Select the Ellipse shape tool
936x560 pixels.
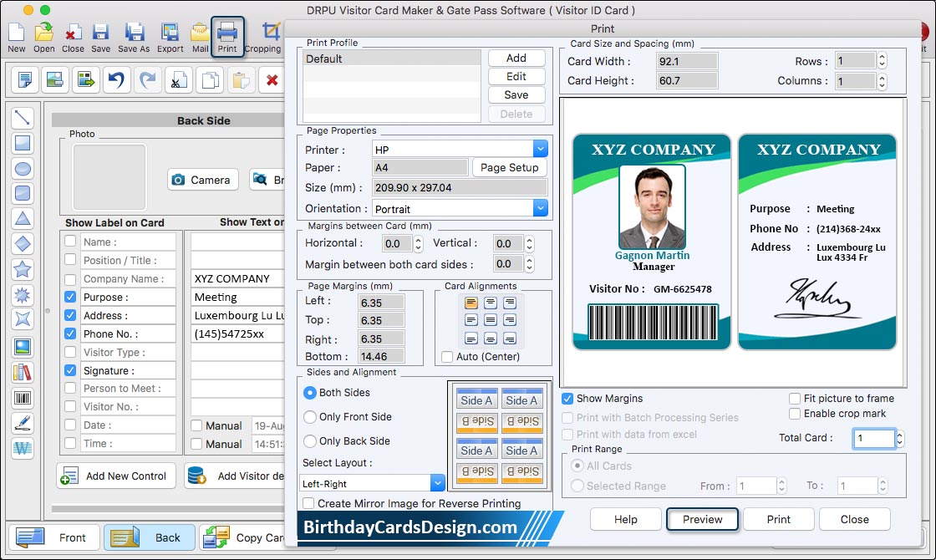(x=23, y=169)
